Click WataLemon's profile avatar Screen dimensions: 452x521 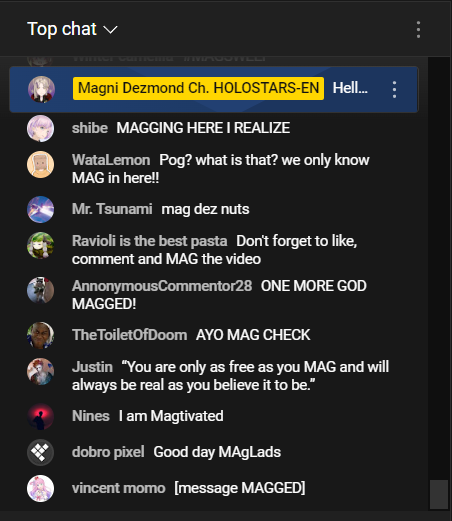coord(40,164)
